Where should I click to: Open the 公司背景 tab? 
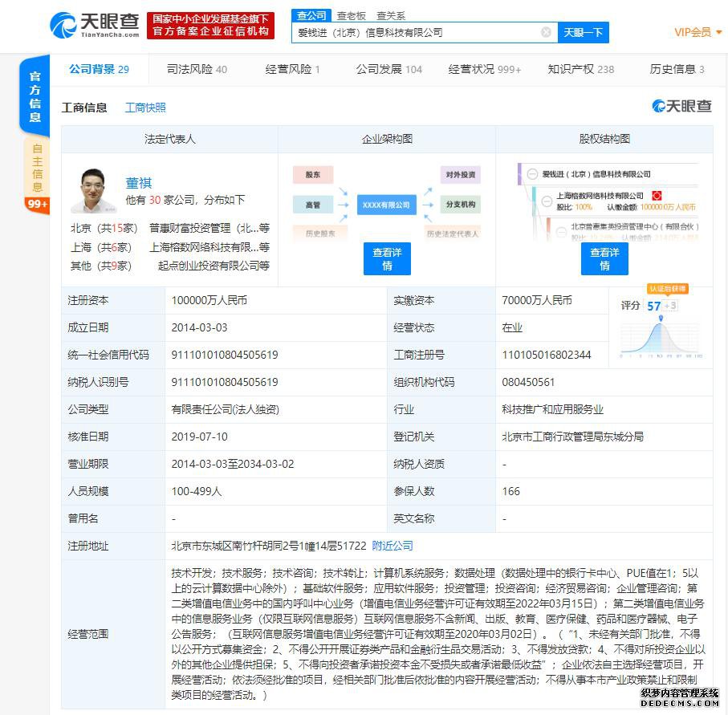tap(99, 69)
